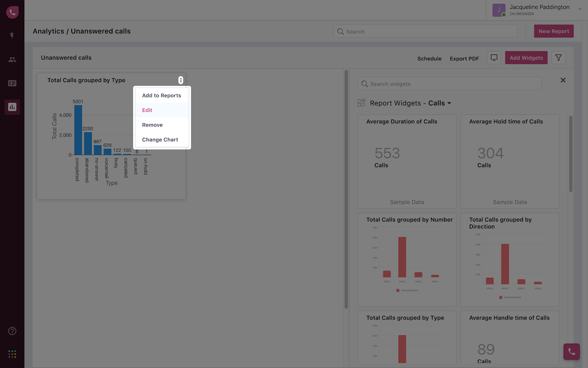The height and width of the screenshot is (368, 588).
Task: Open the Report Widgets Calls category dropdown
Action: click(x=440, y=103)
